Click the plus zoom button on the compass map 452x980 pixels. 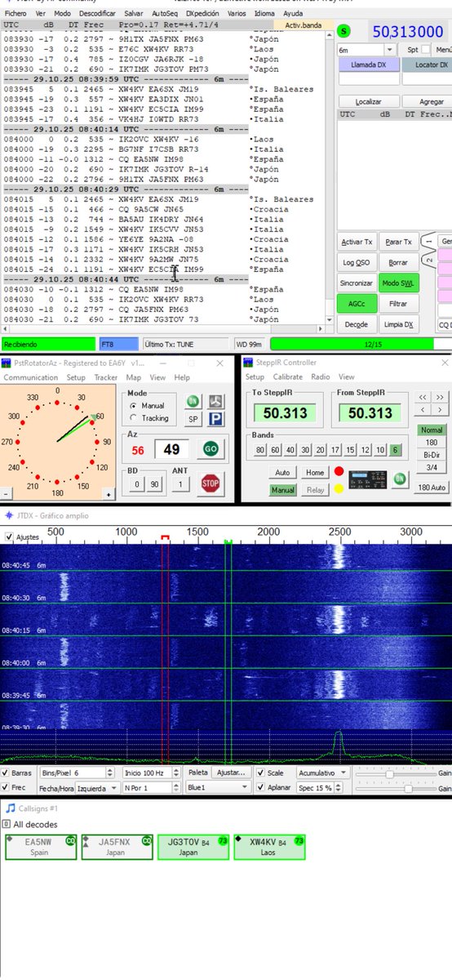pos(108,495)
